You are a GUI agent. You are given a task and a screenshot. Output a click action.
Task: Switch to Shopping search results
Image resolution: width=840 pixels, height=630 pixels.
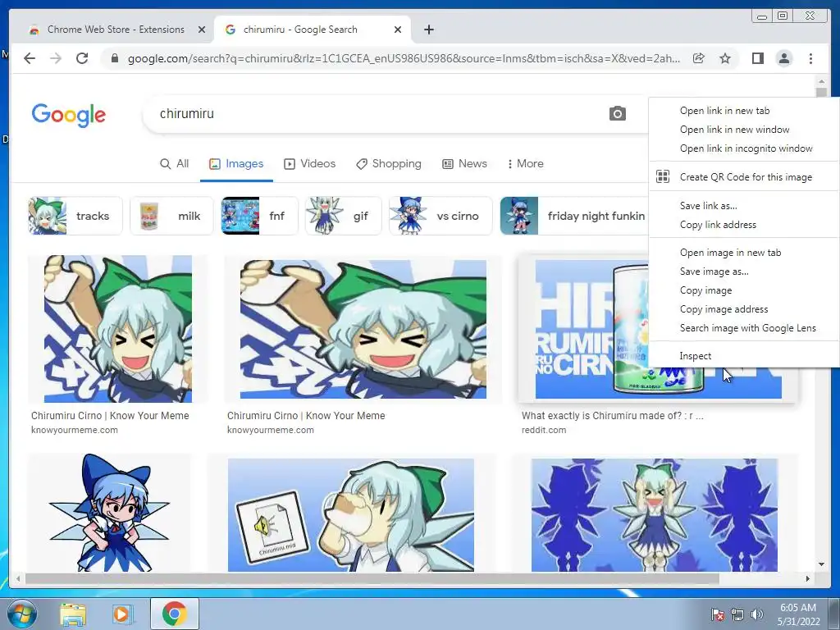(389, 163)
